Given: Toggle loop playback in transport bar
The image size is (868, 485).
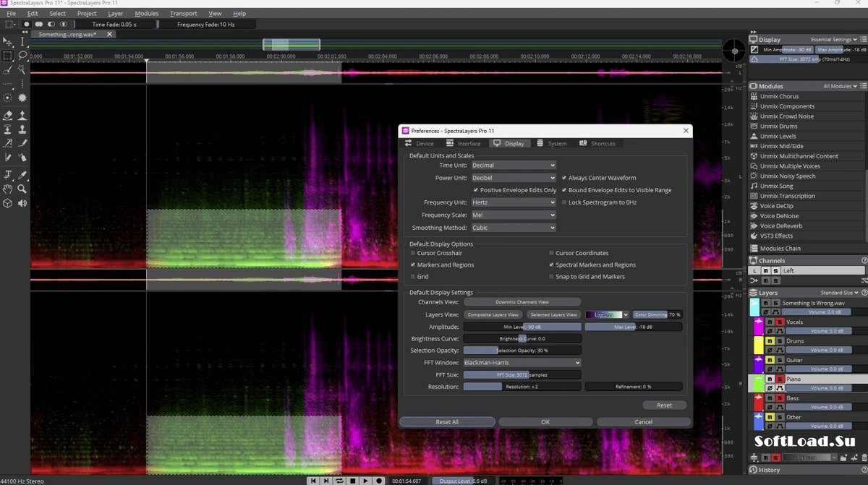Looking at the screenshot, I should tap(339, 481).
